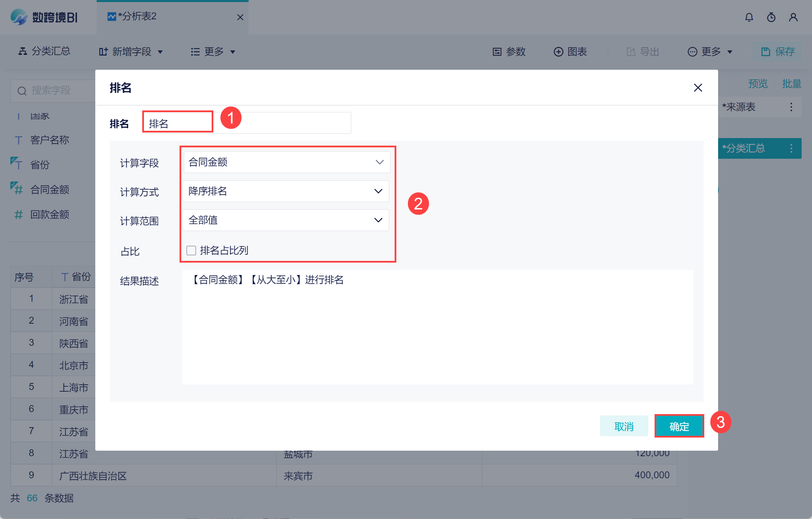Open the 图表 chart toolbar item
The image size is (812, 519).
coord(570,52)
